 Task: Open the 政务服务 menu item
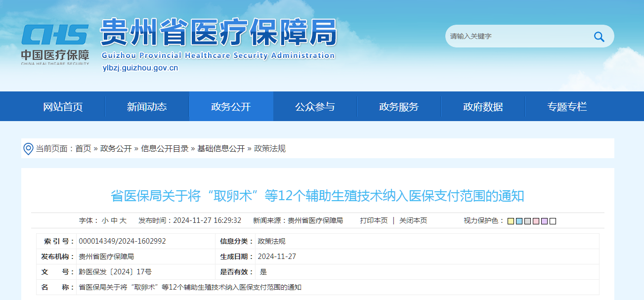tap(398, 106)
